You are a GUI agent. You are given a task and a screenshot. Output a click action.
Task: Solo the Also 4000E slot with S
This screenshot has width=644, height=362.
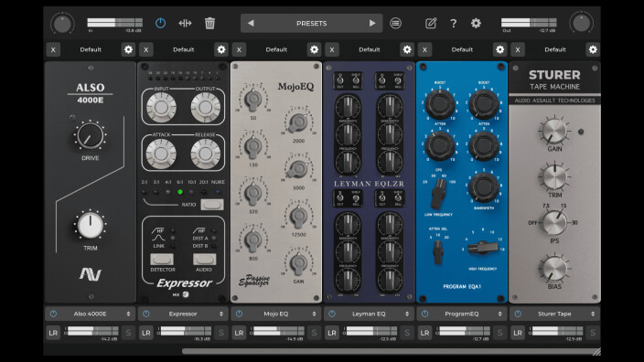click(129, 333)
